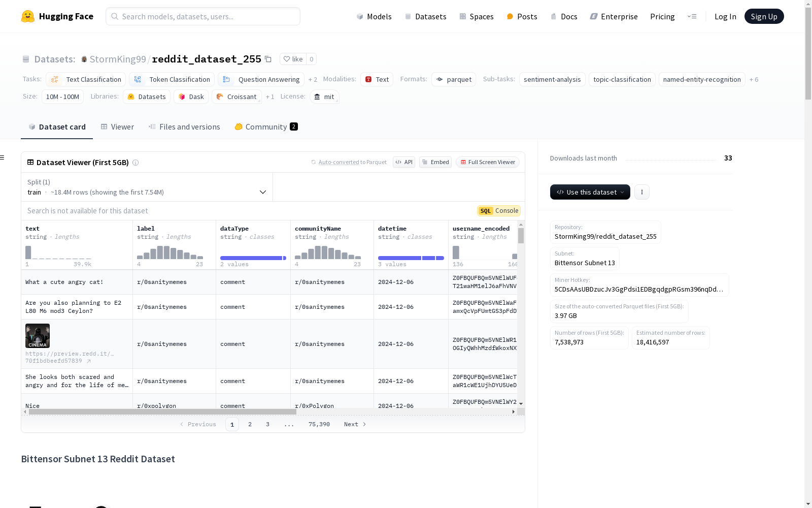Click the Croissant library tag

click(x=236, y=97)
